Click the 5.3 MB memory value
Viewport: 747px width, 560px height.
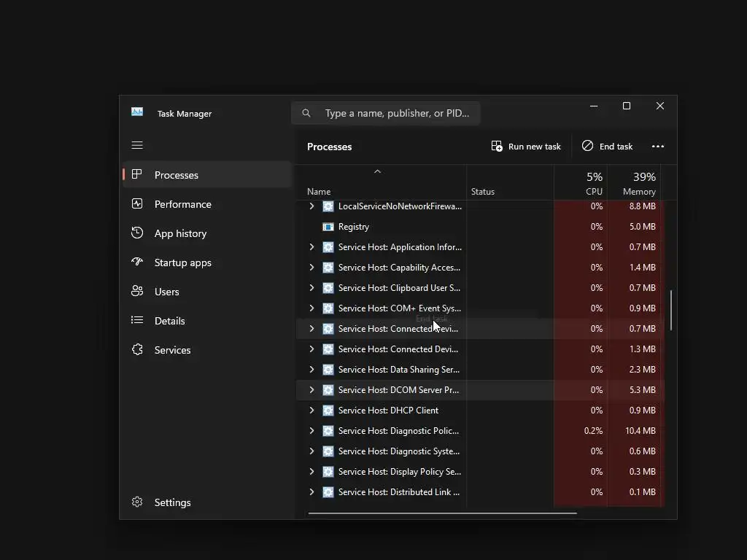(642, 389)
